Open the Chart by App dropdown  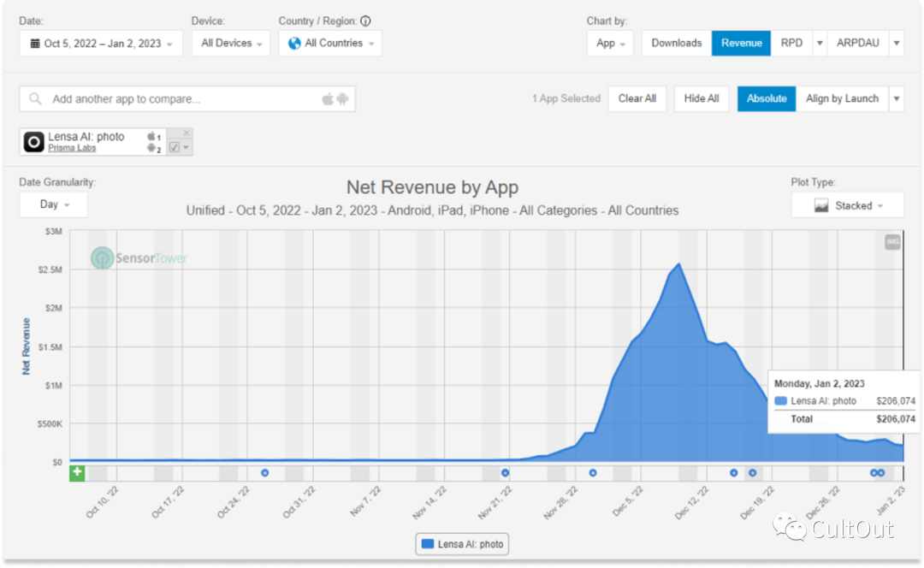tap(610, 44)
